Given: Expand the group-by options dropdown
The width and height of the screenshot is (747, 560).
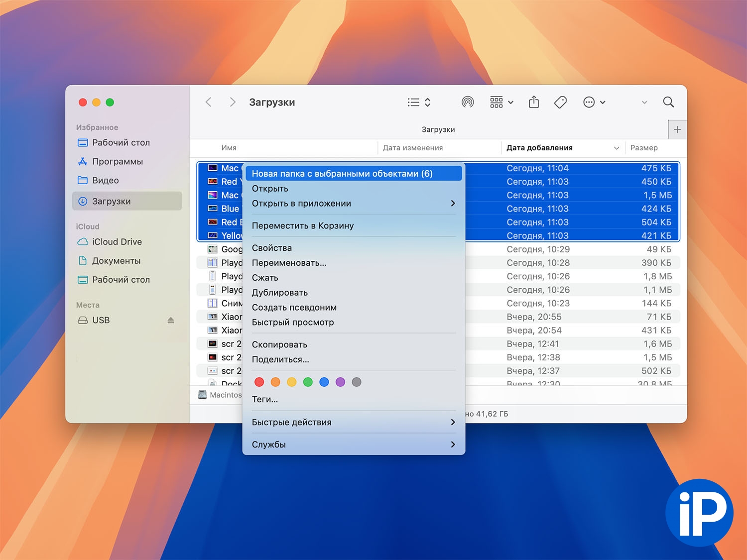Looking at the screenshot, I should 501,102.
